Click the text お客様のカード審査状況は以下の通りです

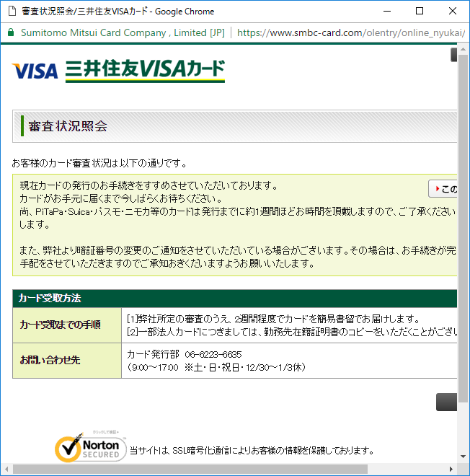tap(99, 163)
